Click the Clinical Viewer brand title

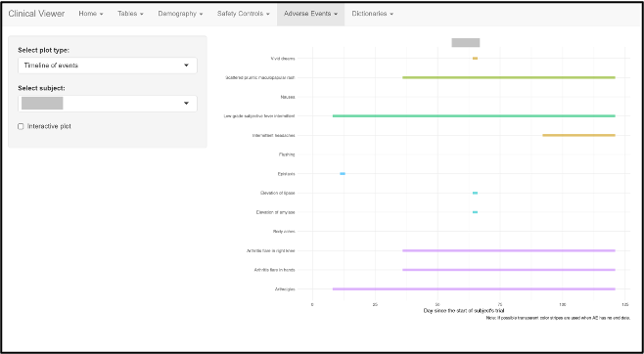pyautogui.click(x=36, y=14)
